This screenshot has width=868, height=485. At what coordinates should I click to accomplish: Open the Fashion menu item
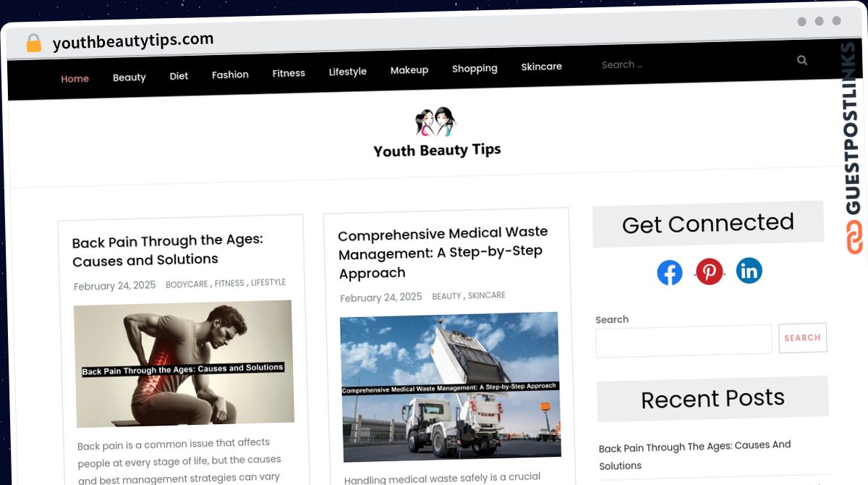coord(230,75)
